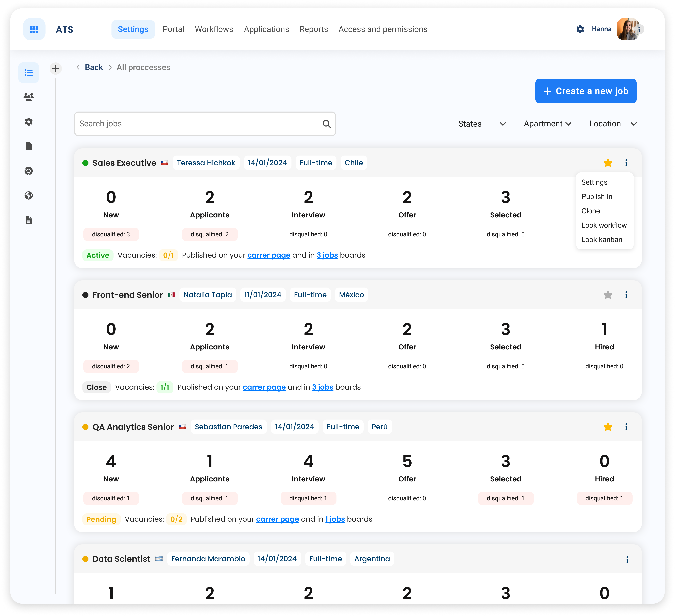This screenshot has width=675, height=616.
Task: Switch to the Settings tab
Action: pos(133,29)
